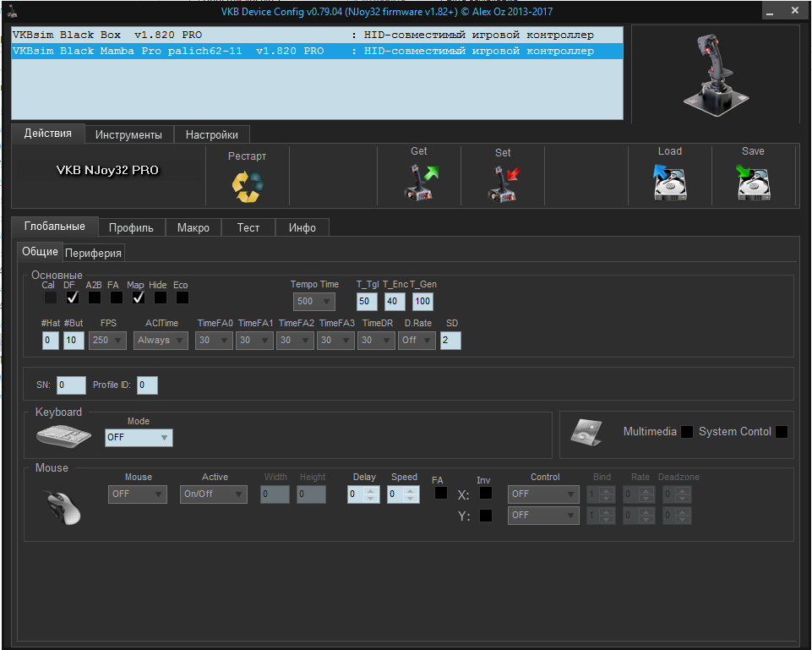Switch to the Общие subtab

pos(40,252)
